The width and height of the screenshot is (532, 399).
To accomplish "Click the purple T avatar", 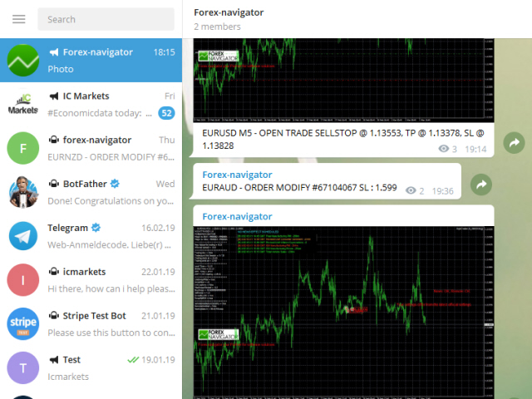I will click(23, 367).
